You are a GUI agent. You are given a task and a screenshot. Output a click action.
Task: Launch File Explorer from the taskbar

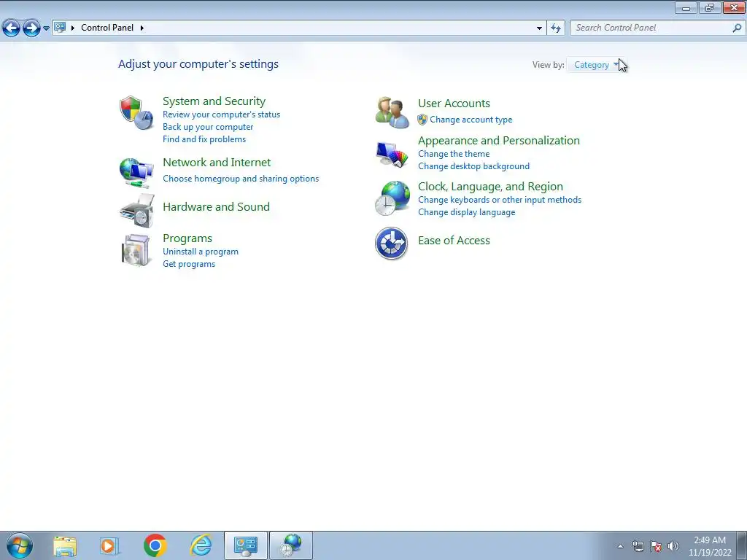[65, 545]
